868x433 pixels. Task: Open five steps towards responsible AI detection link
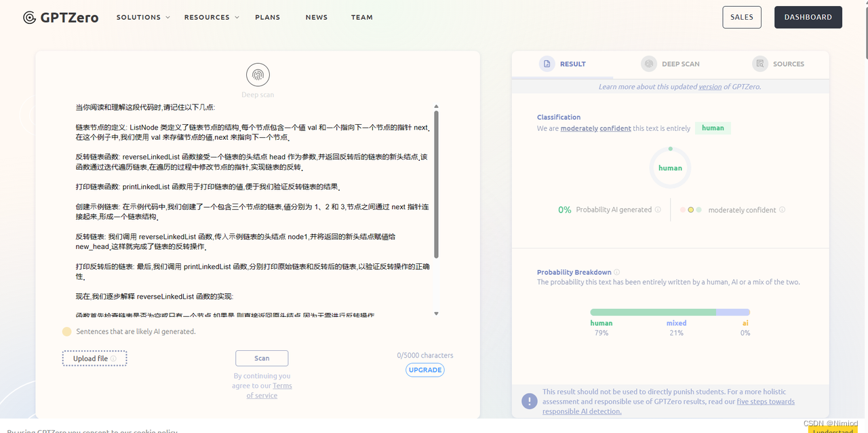(668, 407)
